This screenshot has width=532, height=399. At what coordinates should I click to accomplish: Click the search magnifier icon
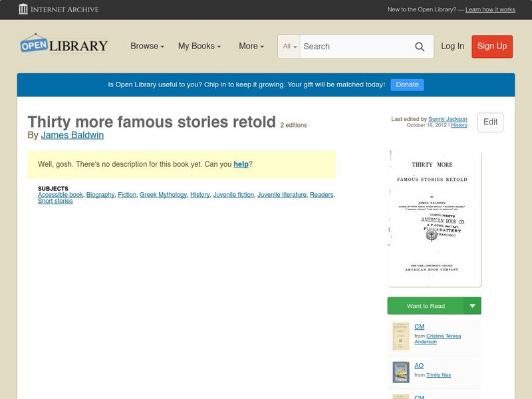pos(420,47)
